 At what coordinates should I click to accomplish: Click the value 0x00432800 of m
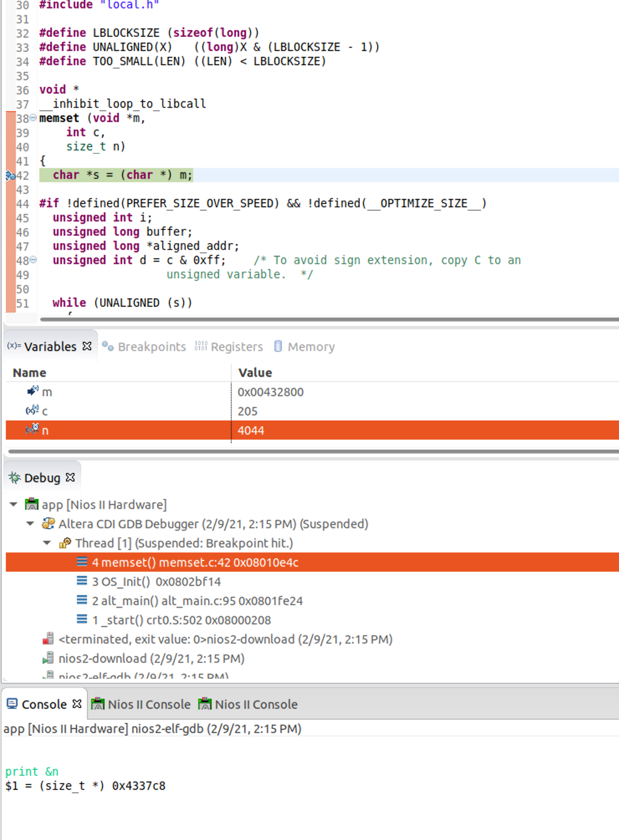tap(271, 392)
